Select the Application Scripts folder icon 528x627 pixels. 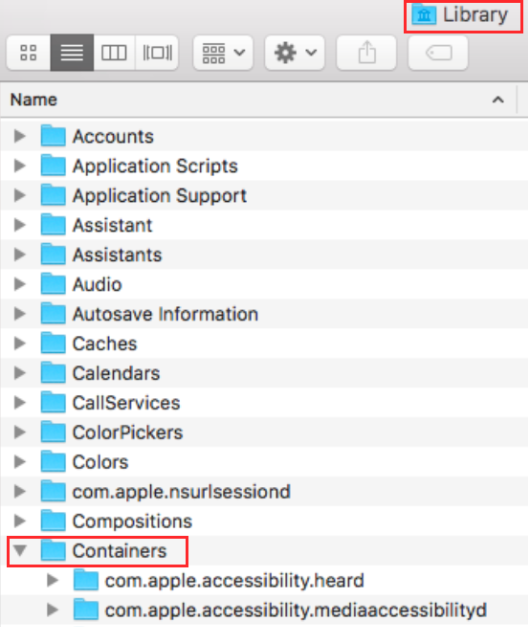click(x=53, y=165)
